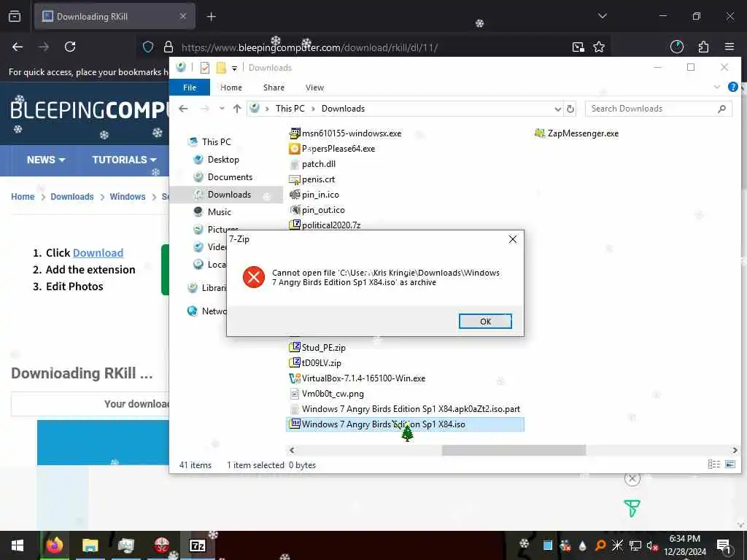Viewport: 747px width, 560px height.
Task: Click Firefox taskbar icon
Action: tap(54, 545)
